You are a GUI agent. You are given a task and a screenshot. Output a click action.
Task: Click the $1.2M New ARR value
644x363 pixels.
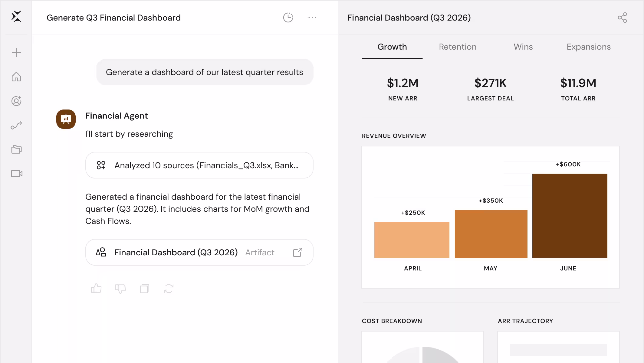(x=403, y=83)
